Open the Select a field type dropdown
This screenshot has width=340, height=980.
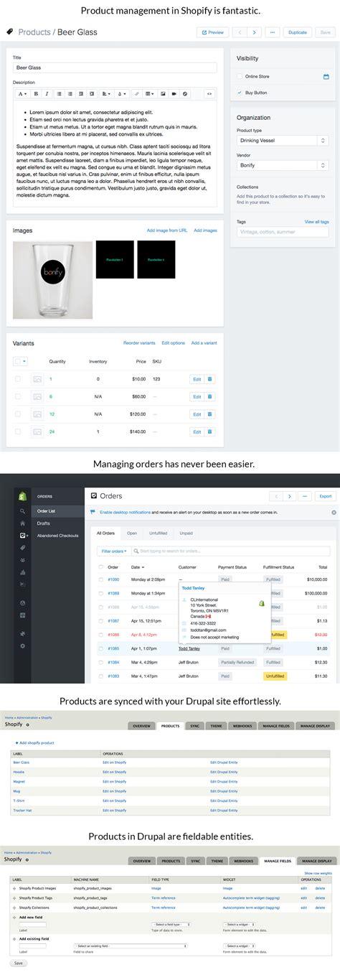(x=171, y=924)
